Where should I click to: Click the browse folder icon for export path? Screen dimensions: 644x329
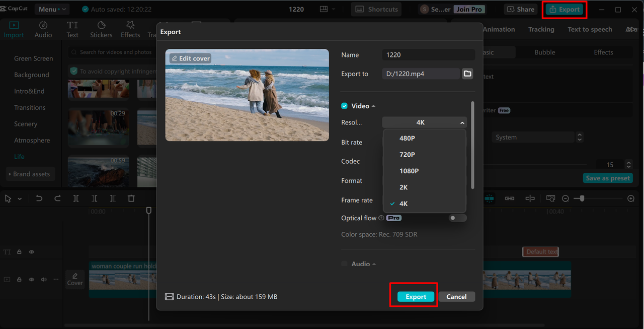click(x=467, y=74)
